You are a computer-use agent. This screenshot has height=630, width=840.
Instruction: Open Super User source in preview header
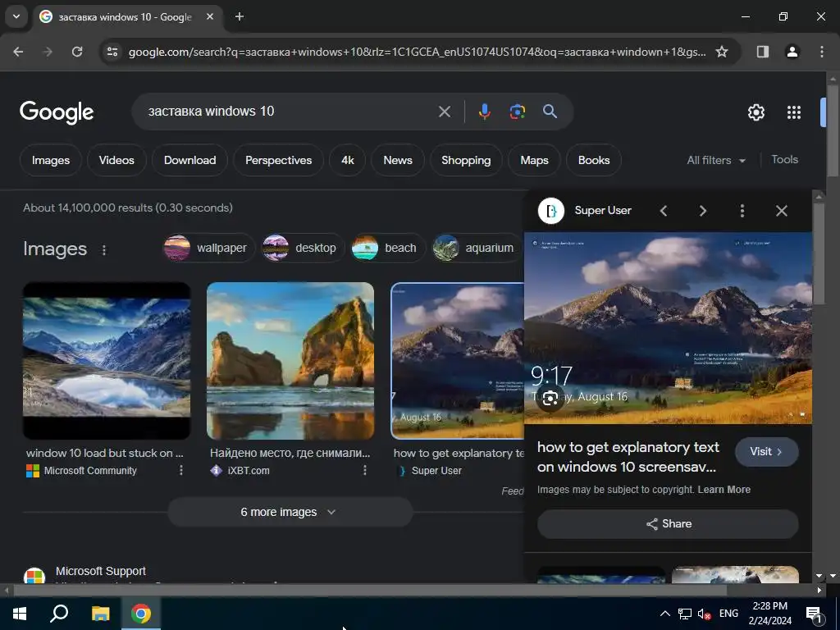pyautogui.click(x=585, y=211)
